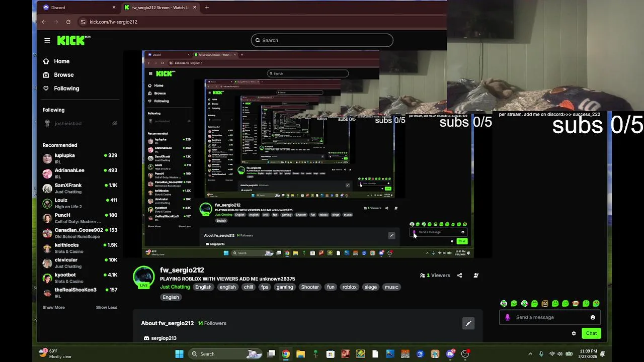Viewport: 644px width, 362px height.
Task: Open the site info icon beside kick.com URL
Action: coord(83,22)
